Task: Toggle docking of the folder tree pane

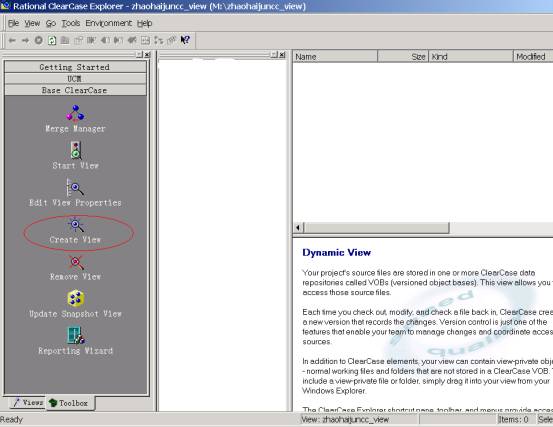Action: click(274, 54)
